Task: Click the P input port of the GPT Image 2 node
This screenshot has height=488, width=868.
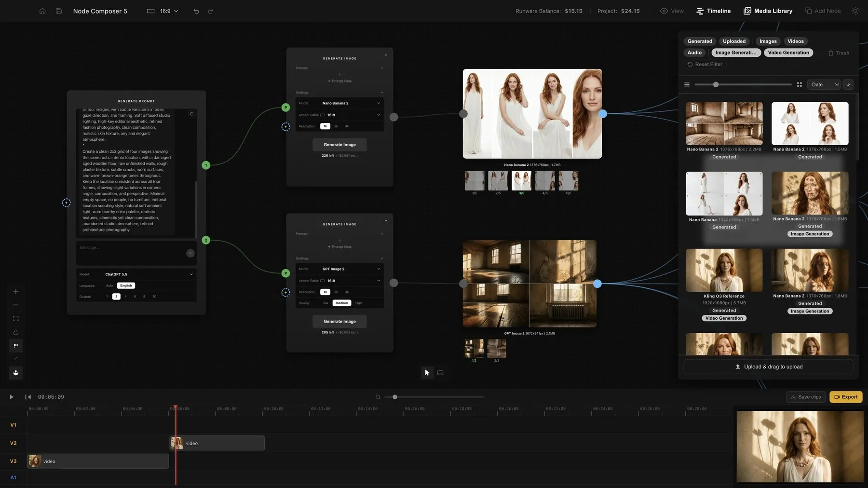Action: click(285, 273)
